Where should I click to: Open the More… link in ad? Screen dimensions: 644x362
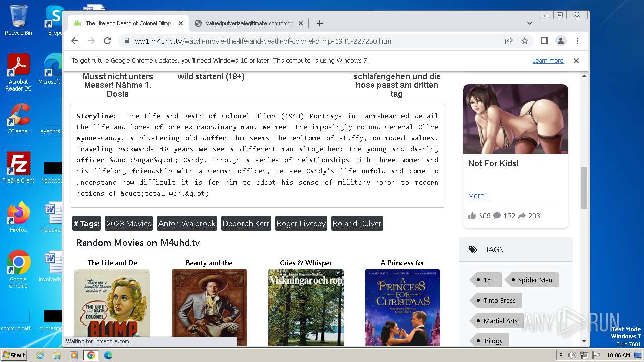click(479, 196)
